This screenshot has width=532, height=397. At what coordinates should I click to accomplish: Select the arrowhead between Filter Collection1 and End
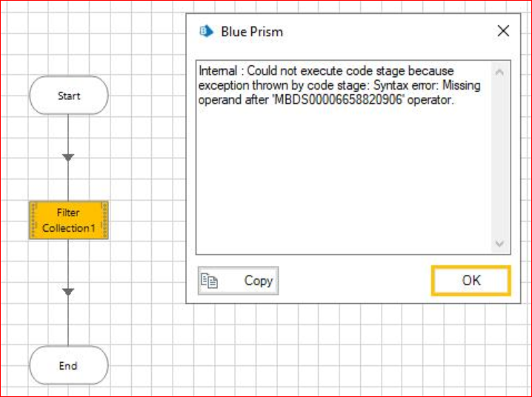pyautogui.click(x=68, y=292)
